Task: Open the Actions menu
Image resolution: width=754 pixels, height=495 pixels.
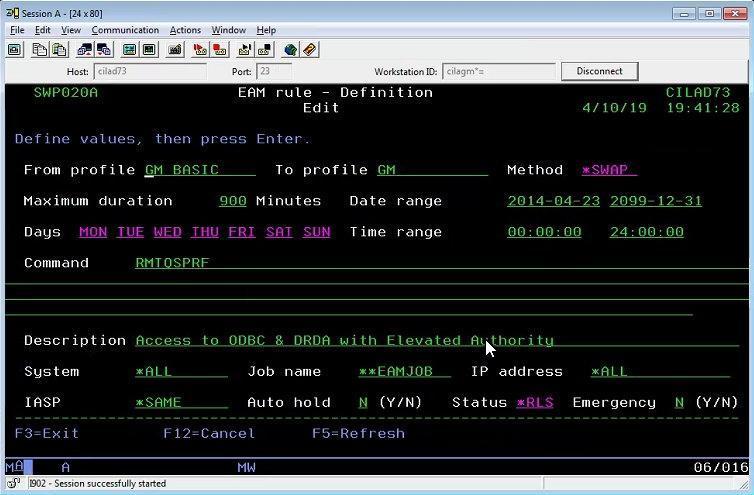Action: (185, 30)
